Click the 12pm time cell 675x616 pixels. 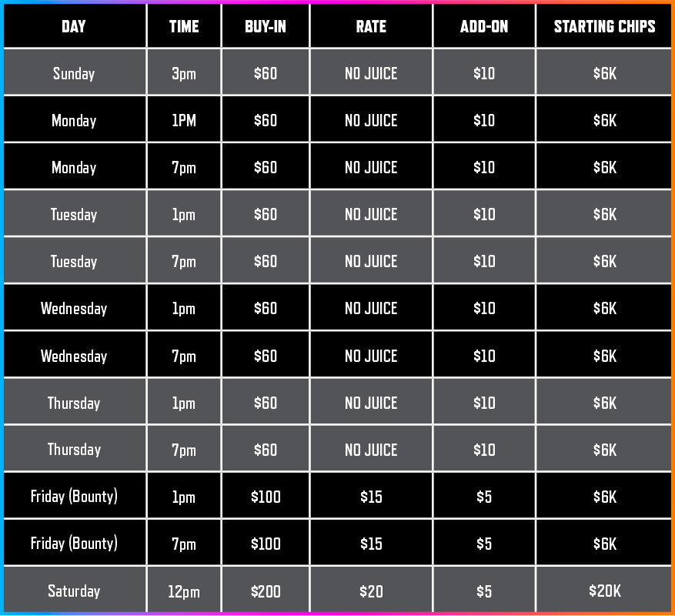[184, 591]
